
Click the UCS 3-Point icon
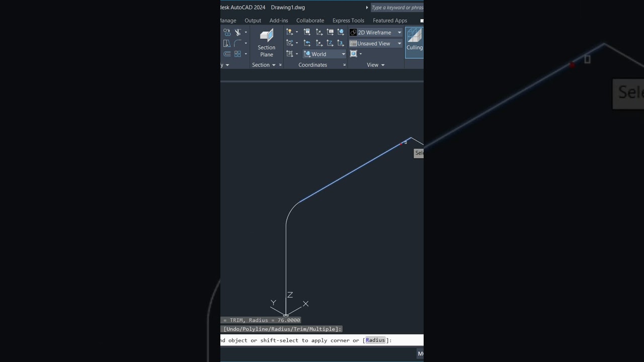click(x=341, y=43)
